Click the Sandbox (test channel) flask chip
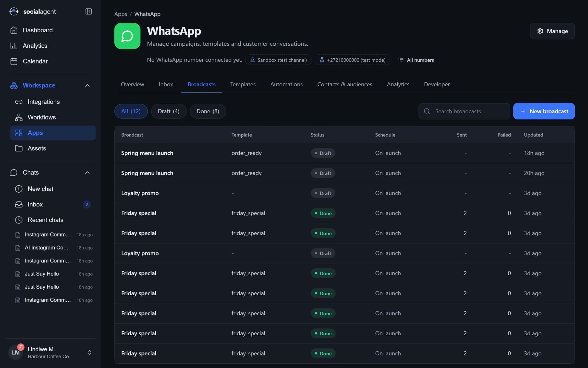Viewport: 588px width, 368px height. [278, 60]
